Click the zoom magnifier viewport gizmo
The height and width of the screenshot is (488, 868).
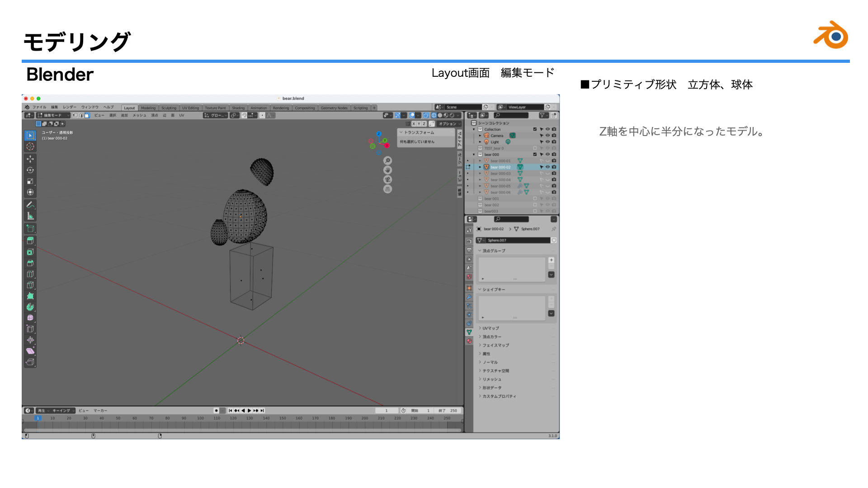pyautogui.click(x=387, y=161)
